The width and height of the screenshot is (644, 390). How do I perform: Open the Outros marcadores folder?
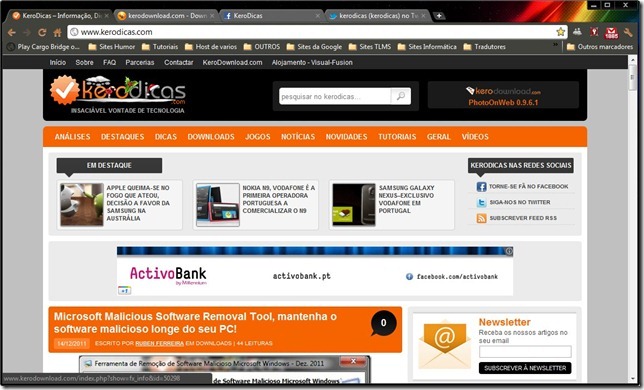(x=600, y=47)
